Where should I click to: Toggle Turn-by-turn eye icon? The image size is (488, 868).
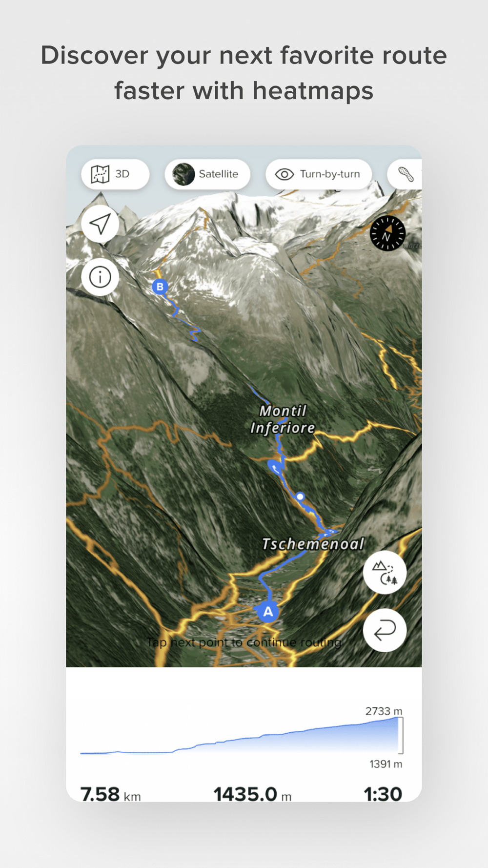pos(285,174)
